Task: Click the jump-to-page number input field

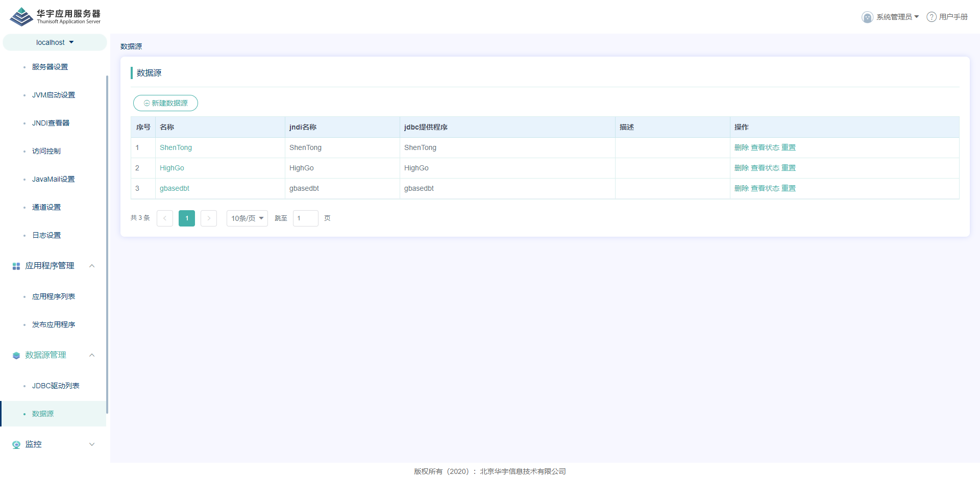Action: (x=305, y=218)
